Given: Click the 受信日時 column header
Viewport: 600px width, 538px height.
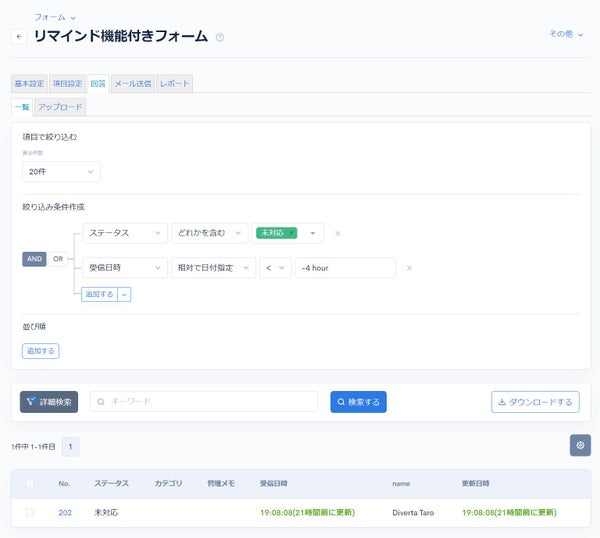Looking at the screenshot, I should click(274, 483).
